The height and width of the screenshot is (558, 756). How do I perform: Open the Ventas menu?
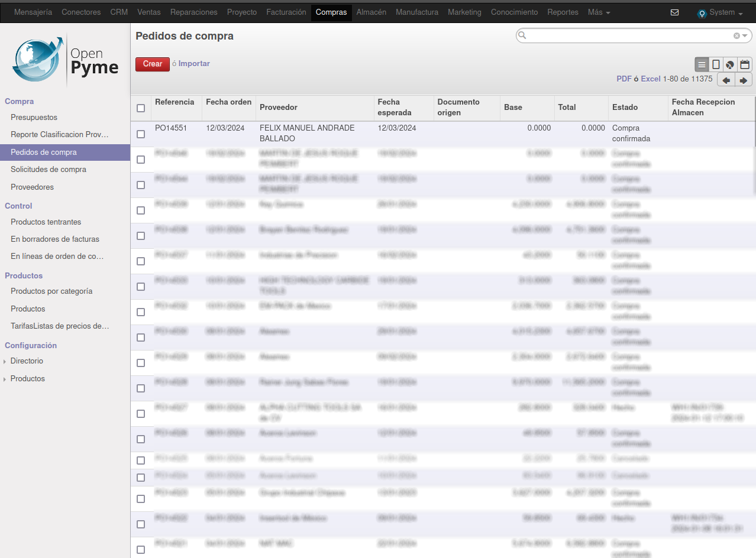(x=149, y=12)
